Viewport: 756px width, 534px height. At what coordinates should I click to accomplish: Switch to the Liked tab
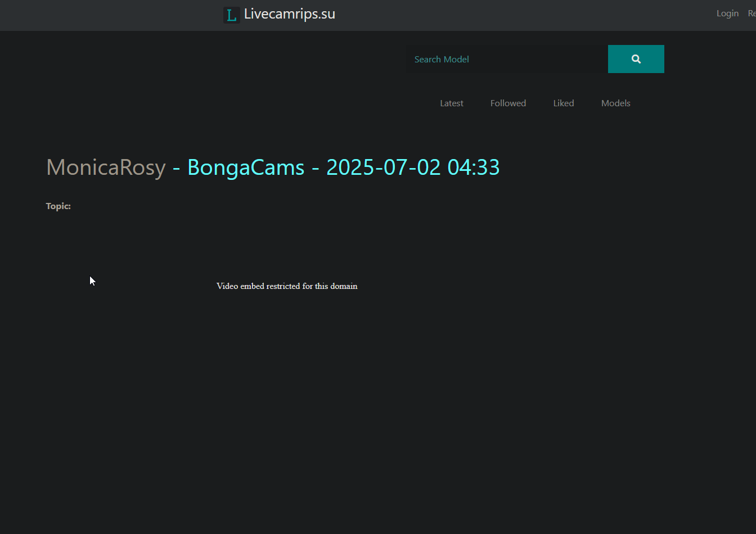point(564,103)
